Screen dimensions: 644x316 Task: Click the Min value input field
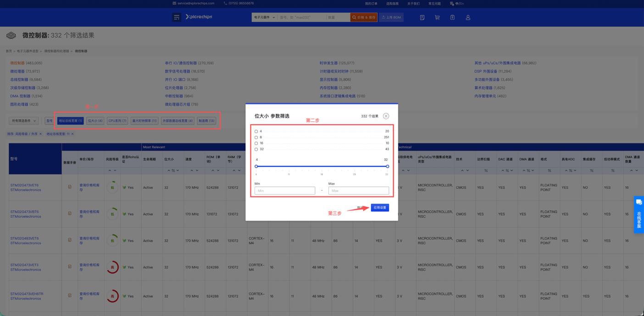tap(285, 191)
